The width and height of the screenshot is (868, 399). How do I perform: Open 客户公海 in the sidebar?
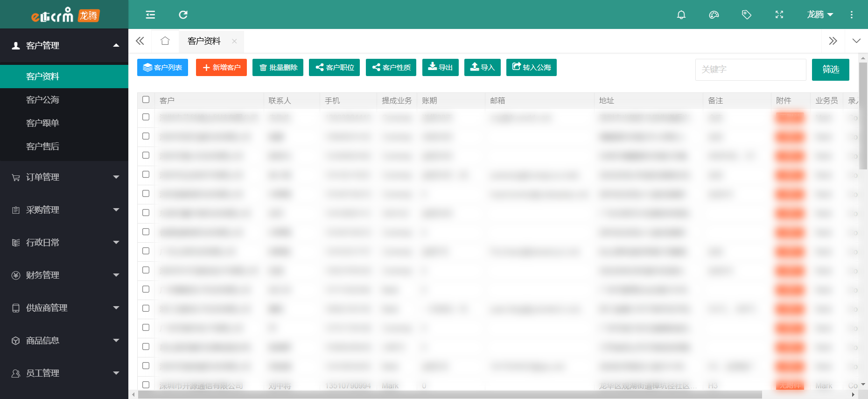tap(43, 100)
